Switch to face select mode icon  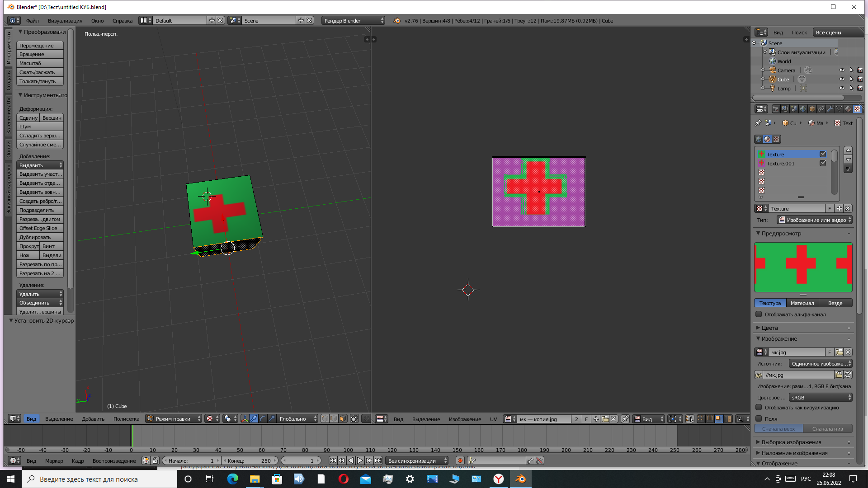343,419
